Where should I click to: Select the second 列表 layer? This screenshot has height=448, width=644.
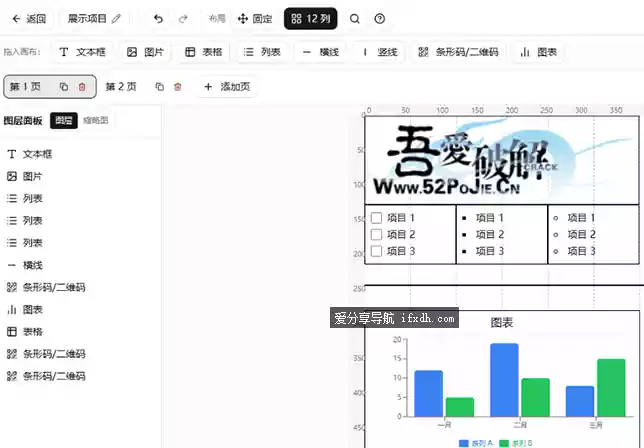click(80, 221)
